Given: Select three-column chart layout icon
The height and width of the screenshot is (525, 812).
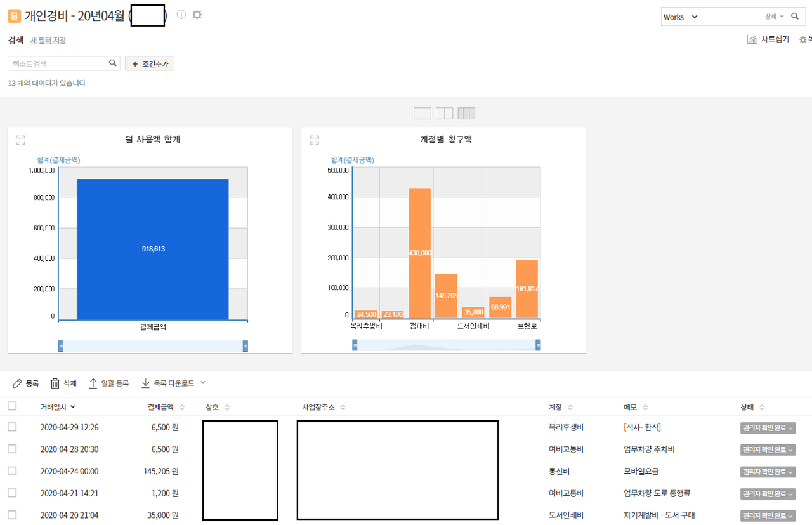Looking at the screenshot, I should click(x=467, y=114).
